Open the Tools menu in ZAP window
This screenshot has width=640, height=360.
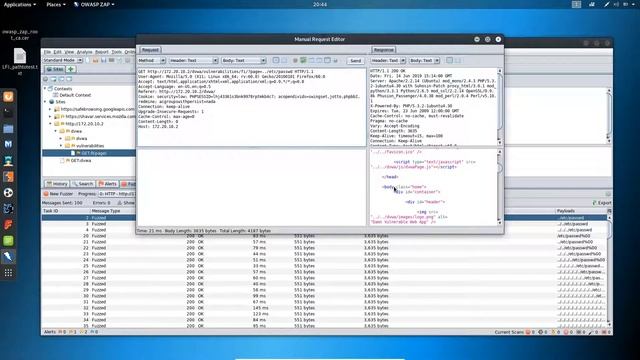coord(117,52)
